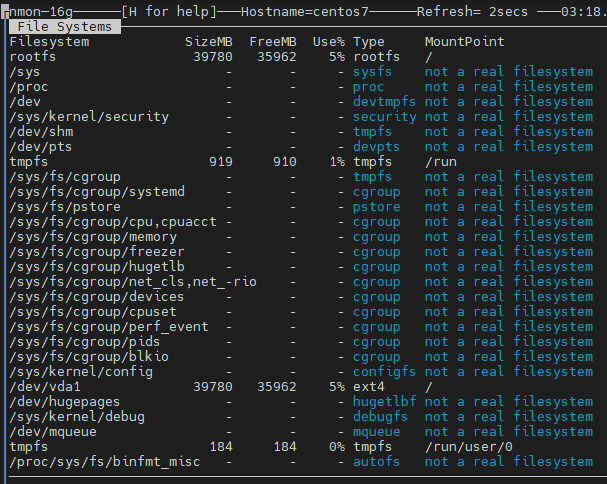Viewport: 607px width, 484px height.
Task: Click the /run mount point of tmpfs
Action: click(x=440, y=162)
